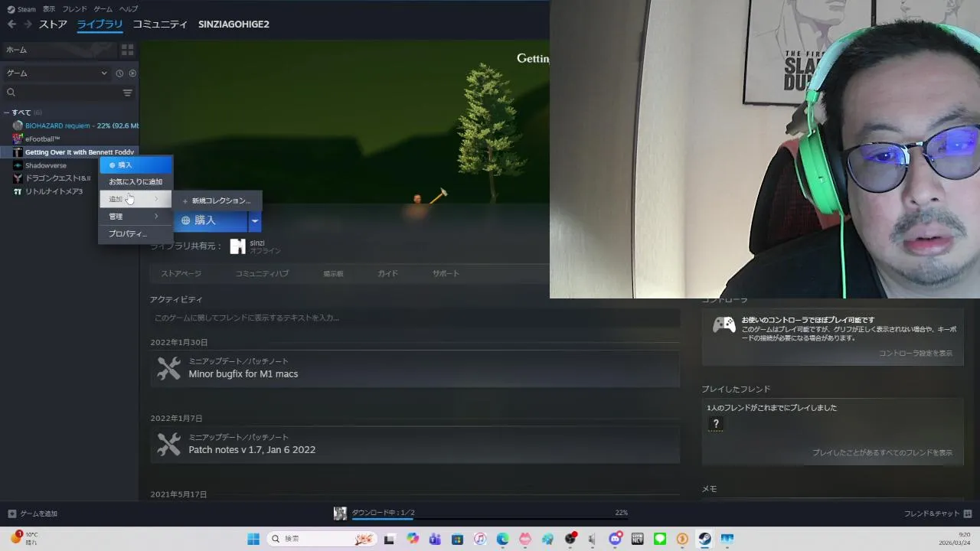Toggle the recent activity clock filter

pos(119,73)
